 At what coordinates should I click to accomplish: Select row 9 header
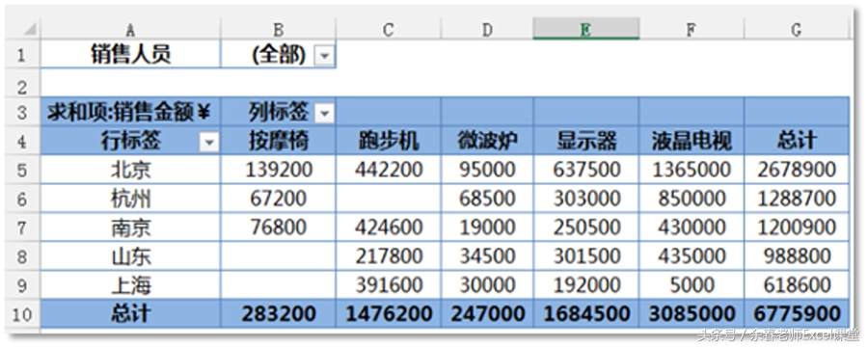pos(22,285)
